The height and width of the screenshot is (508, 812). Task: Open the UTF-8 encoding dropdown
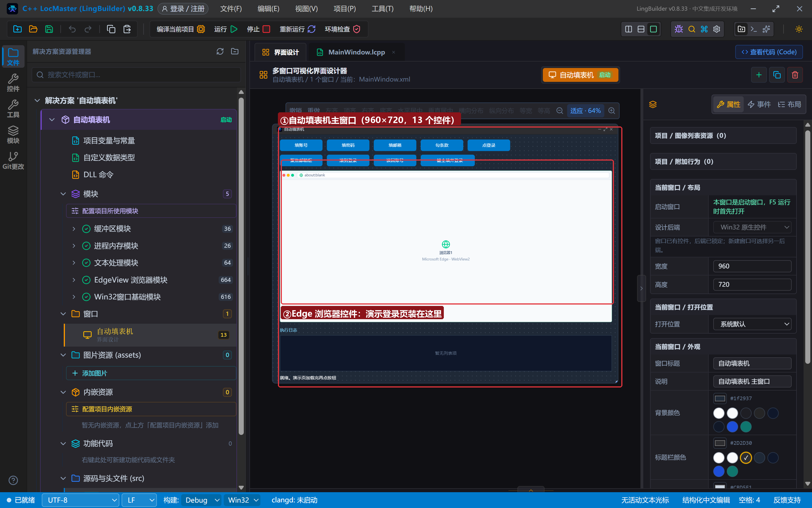[x=80, y=500]
